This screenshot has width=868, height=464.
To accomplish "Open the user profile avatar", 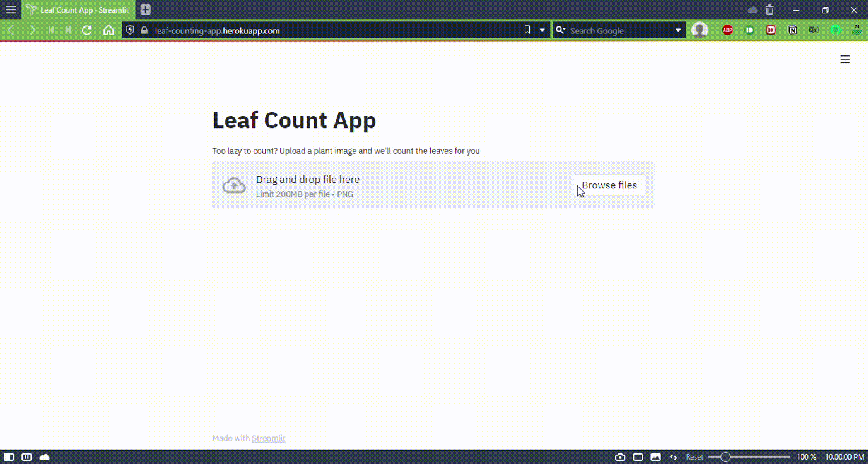I will (700, 30).
